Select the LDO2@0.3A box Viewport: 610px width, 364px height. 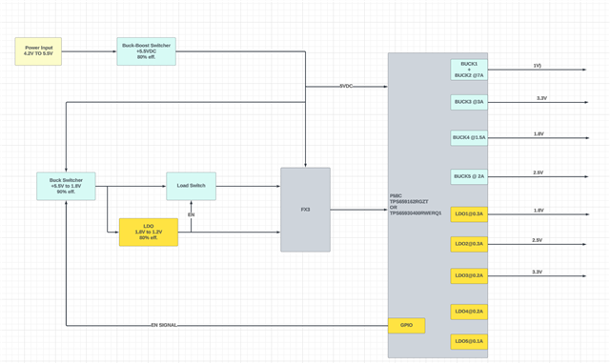pos(469,244)
